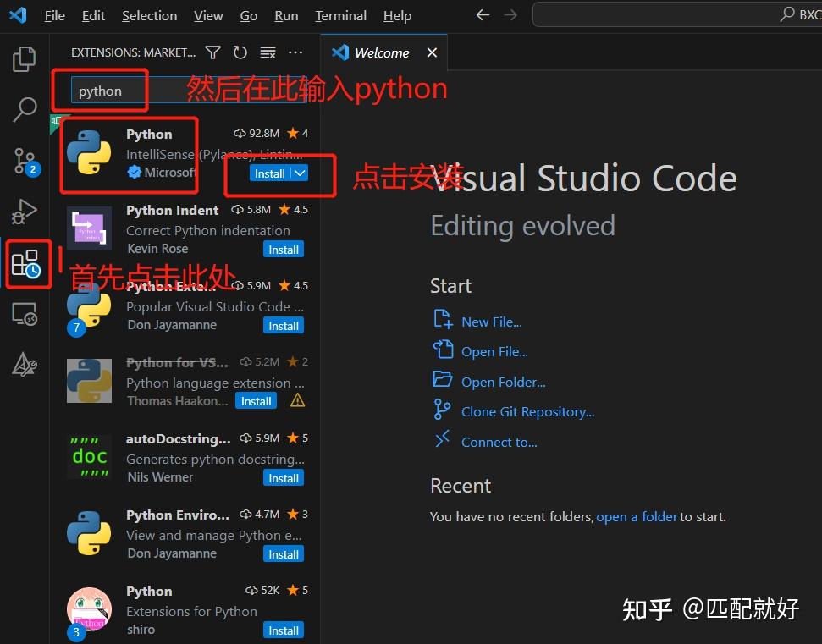
Task: Refresh the extensions marketplace list
Action: coord(240,52)
